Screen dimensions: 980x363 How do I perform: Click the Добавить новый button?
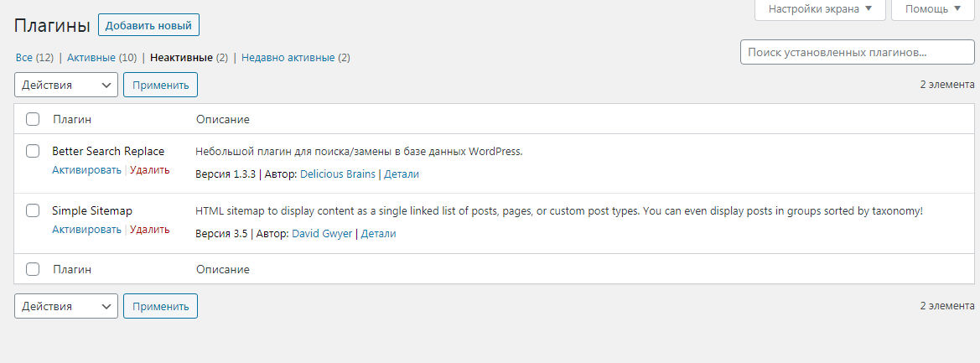tap(148, 26)
